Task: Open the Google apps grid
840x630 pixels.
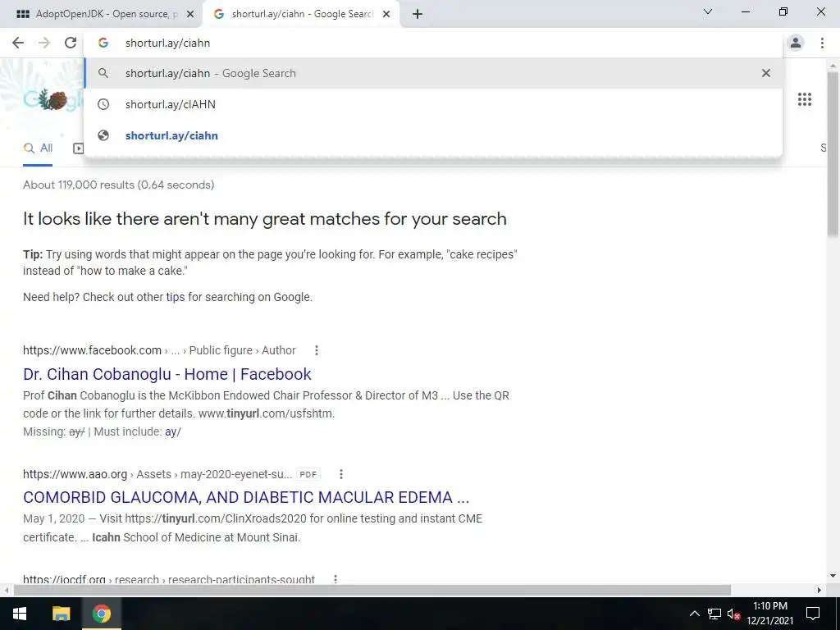Action: pyautogui.click(x=805, y=99)
